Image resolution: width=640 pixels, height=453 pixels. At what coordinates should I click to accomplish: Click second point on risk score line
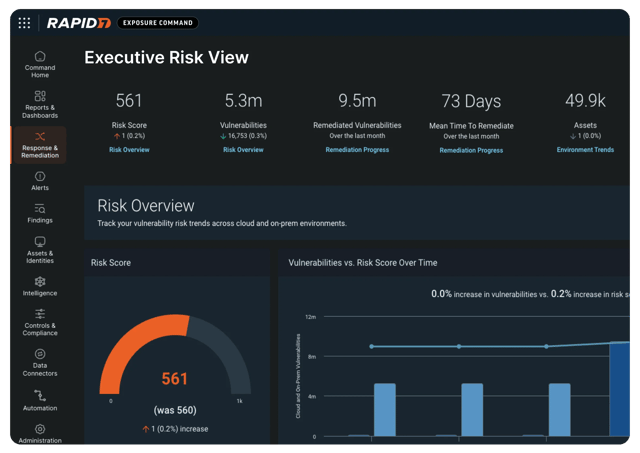[459, 346]
